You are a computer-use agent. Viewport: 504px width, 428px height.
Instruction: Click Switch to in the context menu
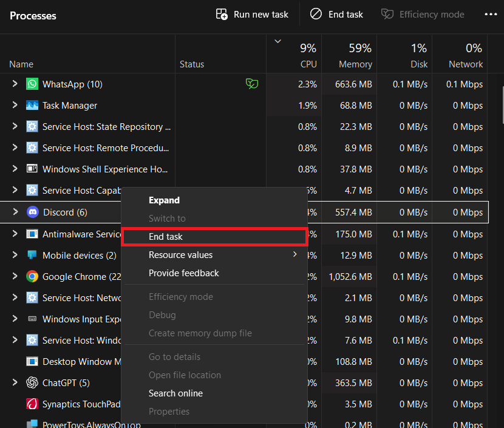214,219
